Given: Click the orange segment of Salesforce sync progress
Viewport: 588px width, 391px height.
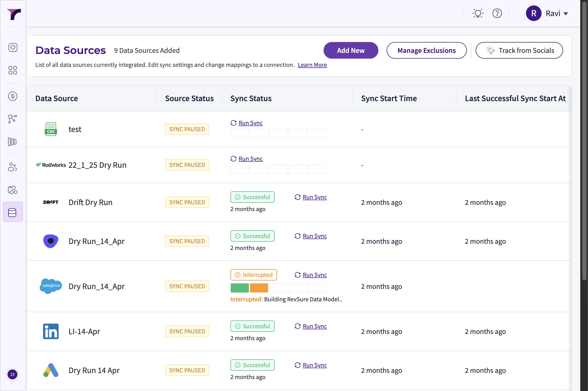Looking at the screenshot, I should point(259,288).
